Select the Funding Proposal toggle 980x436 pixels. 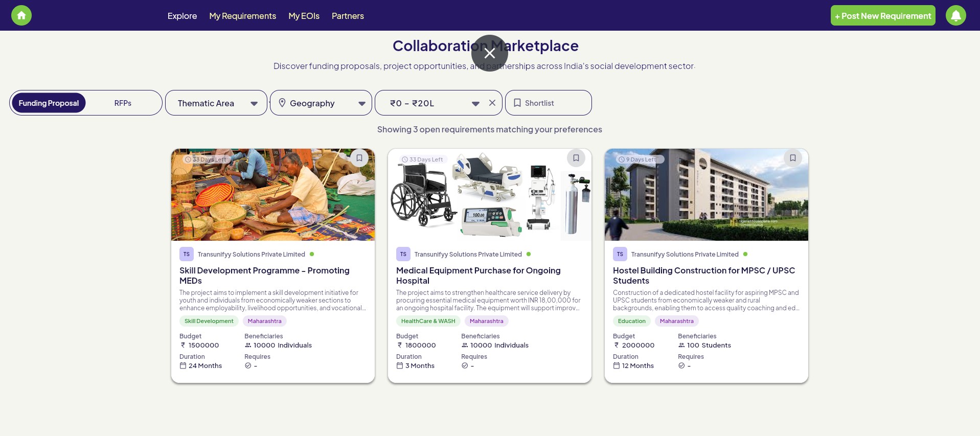[x=49, y=103]
